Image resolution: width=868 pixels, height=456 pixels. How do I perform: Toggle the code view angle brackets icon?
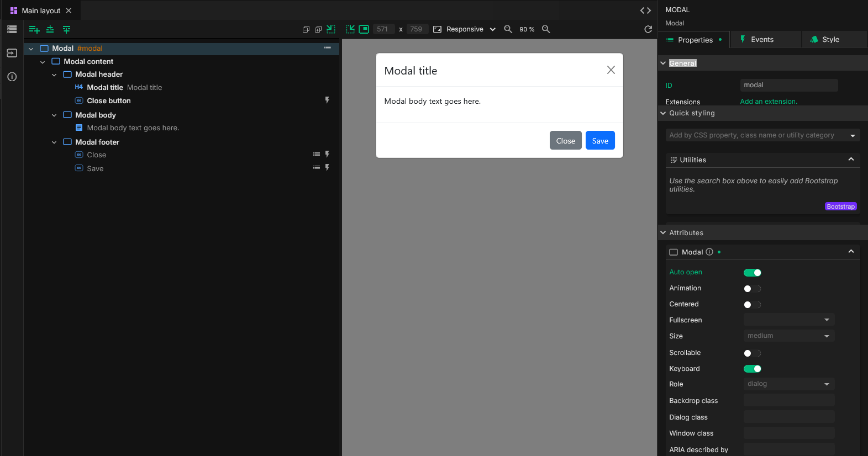pyautogui.click(x=645, y=10)
